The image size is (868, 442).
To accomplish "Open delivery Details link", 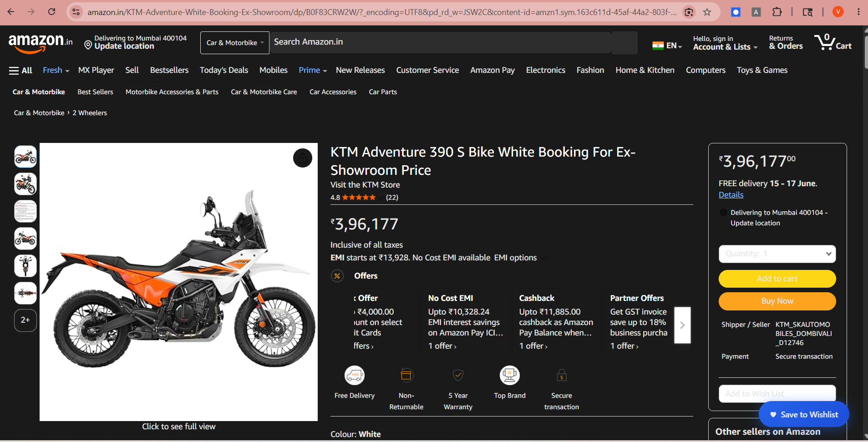I will coord(731,195).
